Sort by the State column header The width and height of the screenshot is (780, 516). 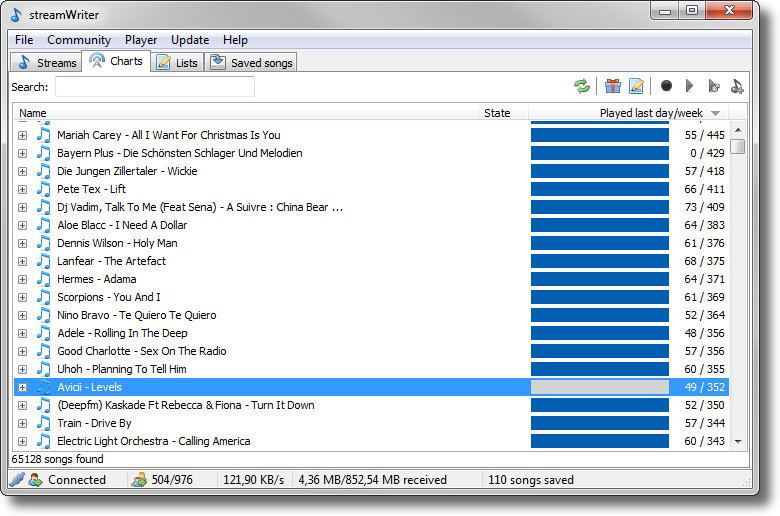pos(503,113)
